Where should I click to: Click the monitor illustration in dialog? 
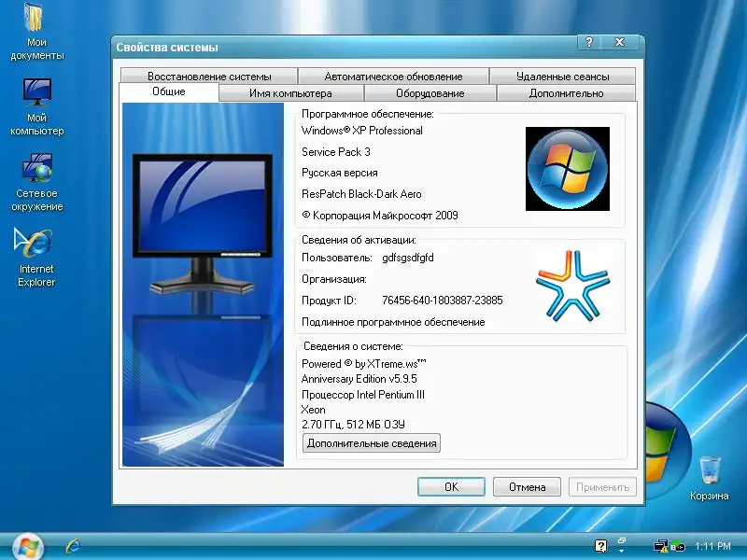point(203,224)
